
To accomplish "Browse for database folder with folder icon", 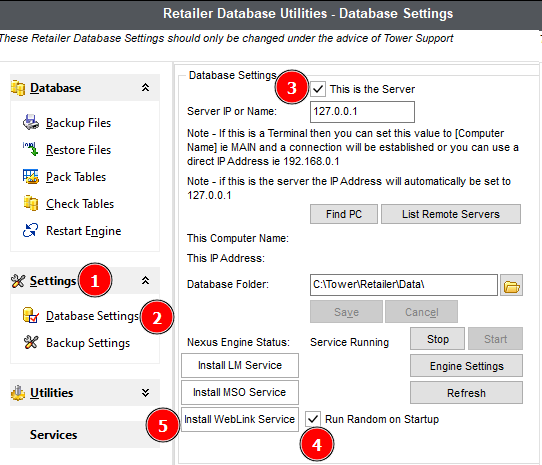I will 511,286.
